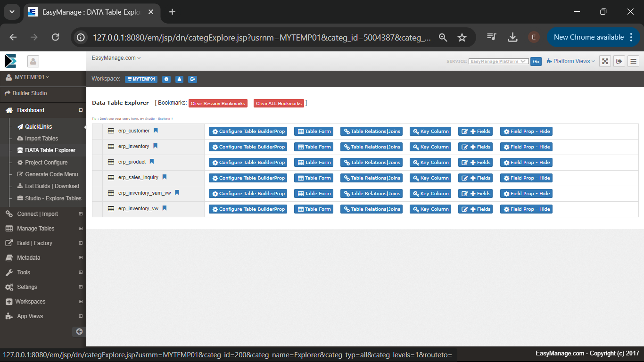Click the bookmark icon beside erp_sales_inquiry
644x362 pixels.
click(165, 177)
